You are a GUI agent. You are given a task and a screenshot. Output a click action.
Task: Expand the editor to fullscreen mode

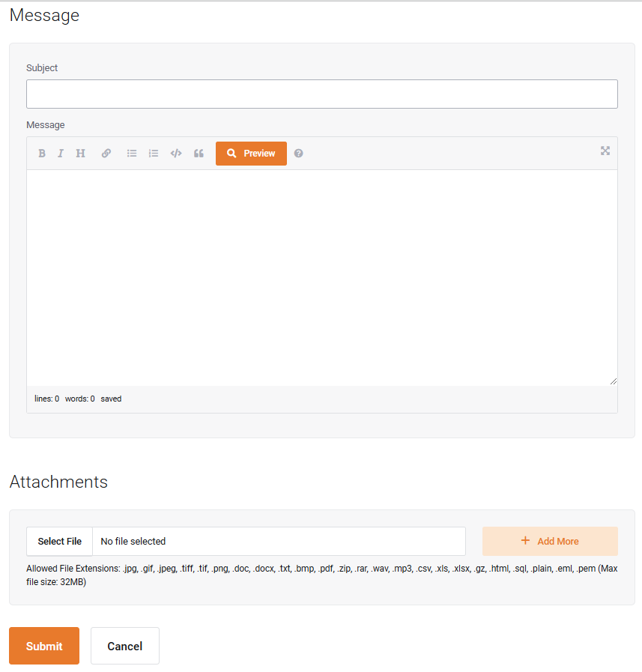pyautogui.click(x=605, y=151)
